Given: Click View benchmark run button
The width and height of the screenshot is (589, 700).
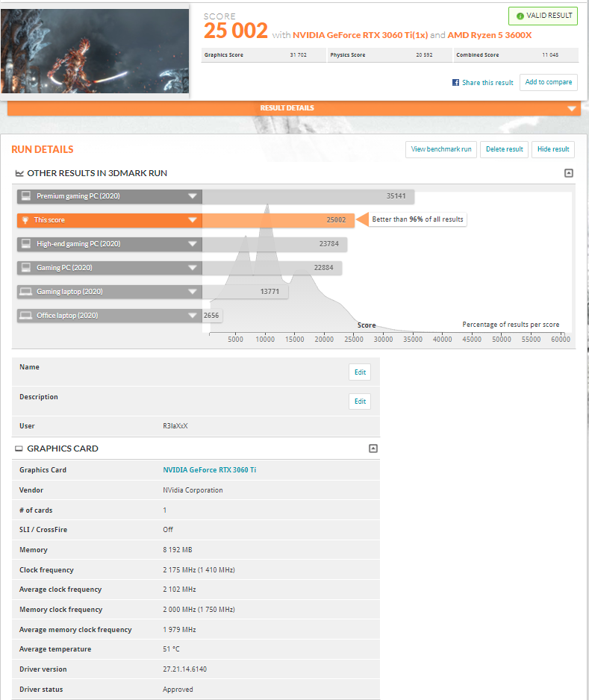Looking at the screenshot, I should click(x=441, y=149).
